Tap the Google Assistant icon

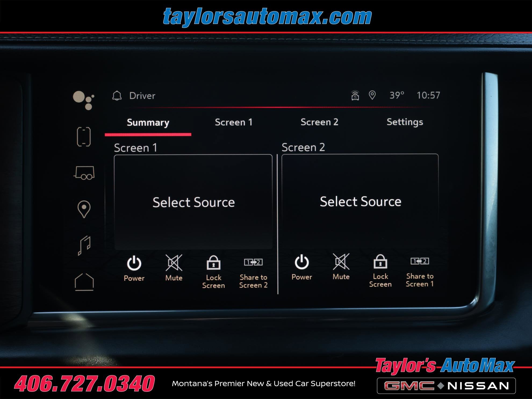pyautogui.click(x=84, y=100)
